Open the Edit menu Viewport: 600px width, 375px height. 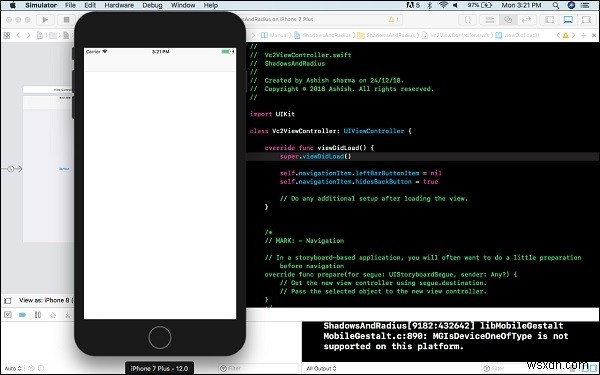point(90,5)
